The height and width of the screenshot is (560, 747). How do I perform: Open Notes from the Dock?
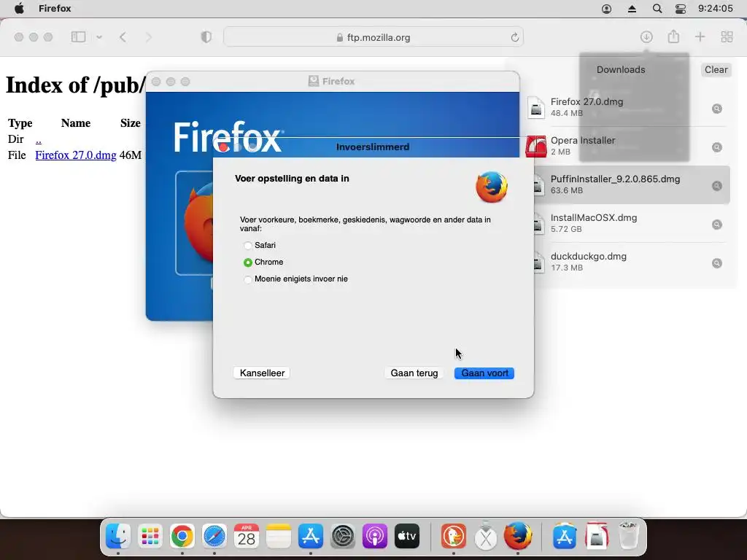pos(279,536)
